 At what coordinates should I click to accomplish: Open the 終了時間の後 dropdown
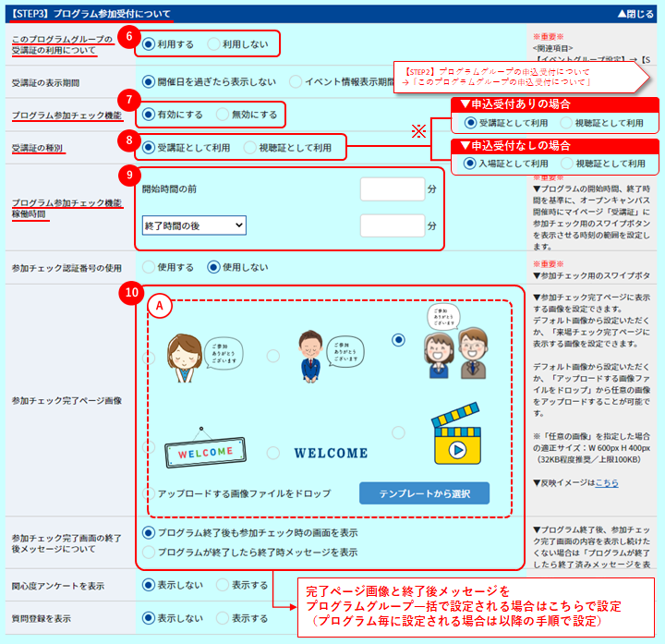[x=194, y=225]
